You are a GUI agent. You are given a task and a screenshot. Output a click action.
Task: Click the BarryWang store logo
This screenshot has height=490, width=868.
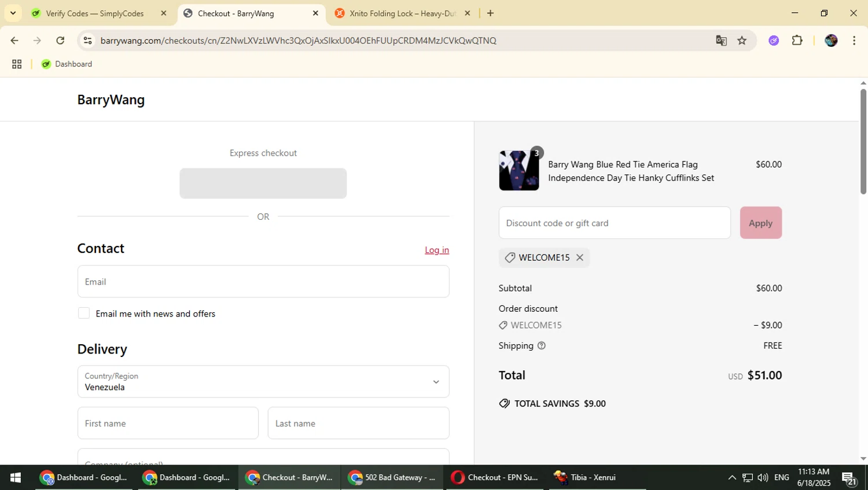tap(111, 100)
